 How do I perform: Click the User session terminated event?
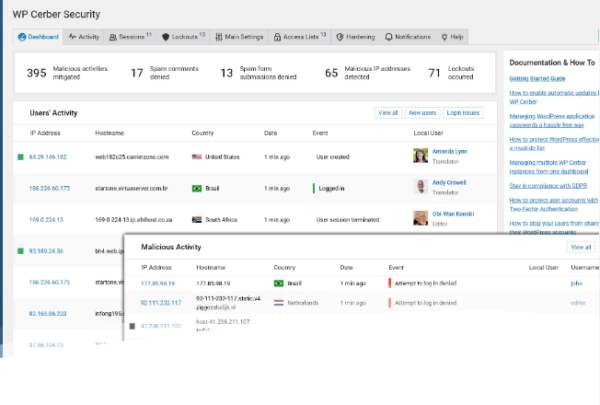(x=348, y=220)
